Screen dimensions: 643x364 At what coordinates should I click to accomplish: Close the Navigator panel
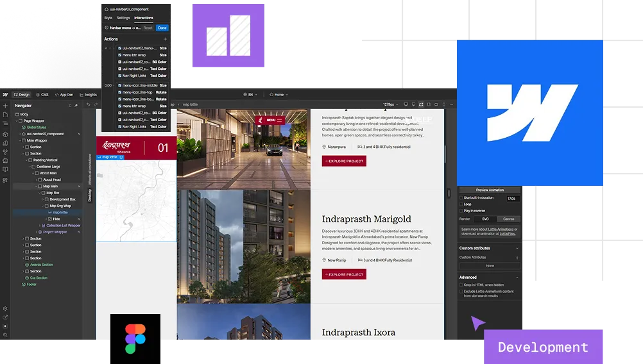pos(70,106)
